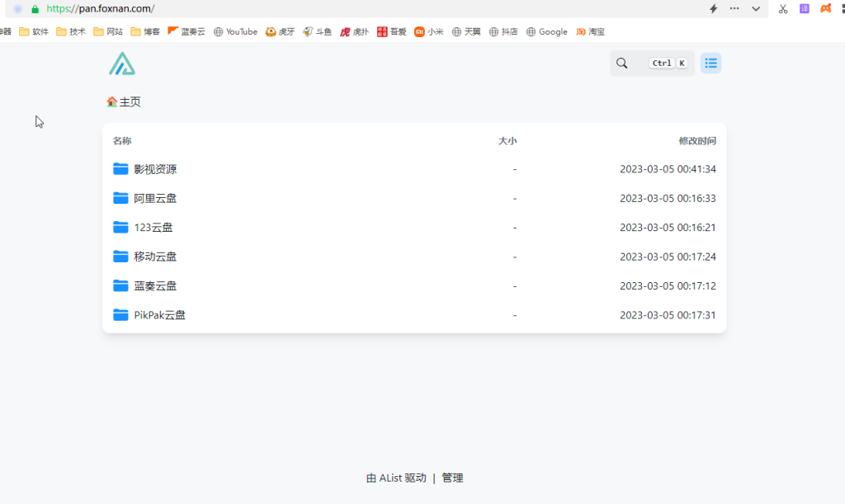Open the search box with magnifier icon
Screen dimensions: 845x504
pos(652,64)
